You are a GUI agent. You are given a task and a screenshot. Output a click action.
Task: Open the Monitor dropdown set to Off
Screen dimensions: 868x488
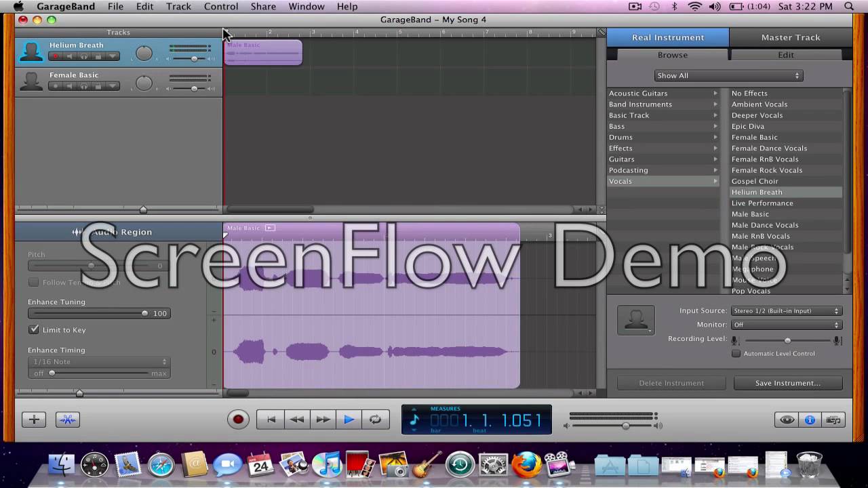(787, 325)
